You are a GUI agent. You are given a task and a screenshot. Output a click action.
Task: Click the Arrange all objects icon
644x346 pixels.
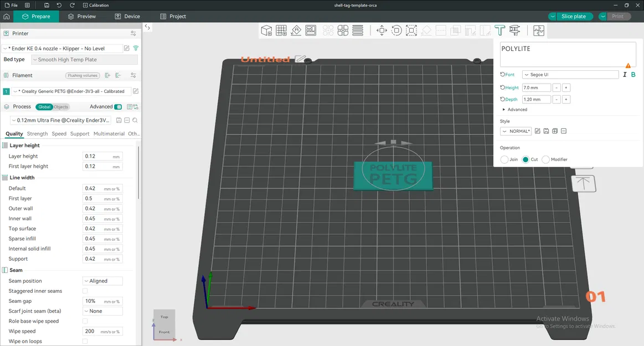click(x=311, y=30)
